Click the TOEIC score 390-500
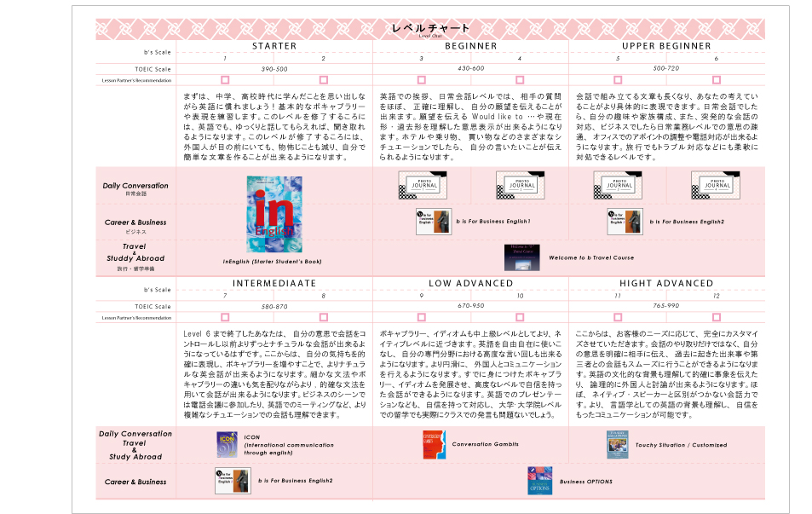The width and height of the screenshot is (812, 514). pos(274,69)
